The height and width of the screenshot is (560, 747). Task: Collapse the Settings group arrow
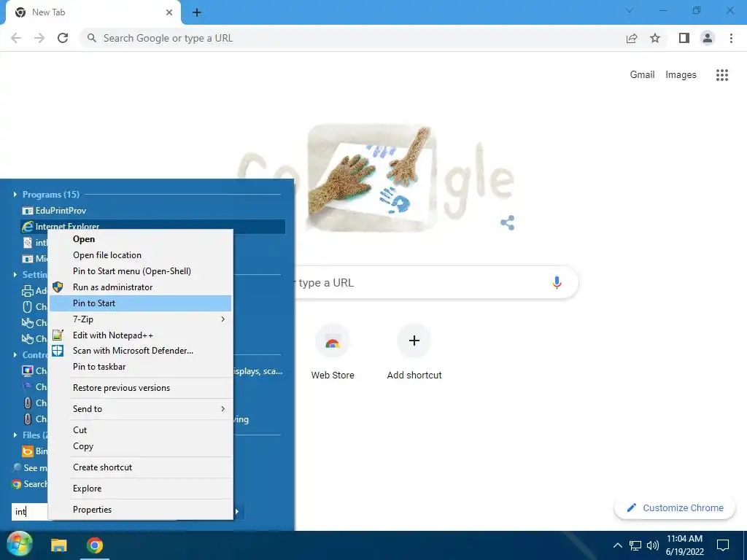pyautogui.click(x=15, y=275)
